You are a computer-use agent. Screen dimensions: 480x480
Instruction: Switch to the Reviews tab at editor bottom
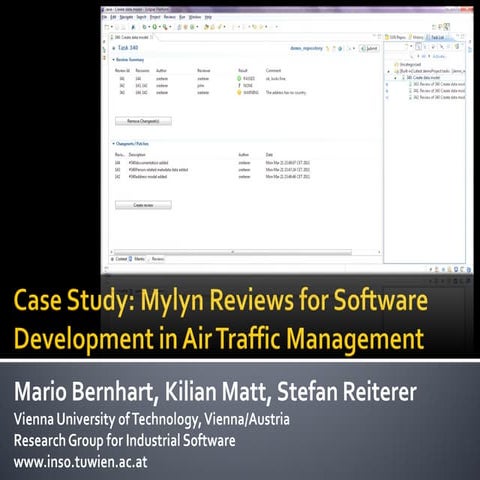tap(156, 259)
